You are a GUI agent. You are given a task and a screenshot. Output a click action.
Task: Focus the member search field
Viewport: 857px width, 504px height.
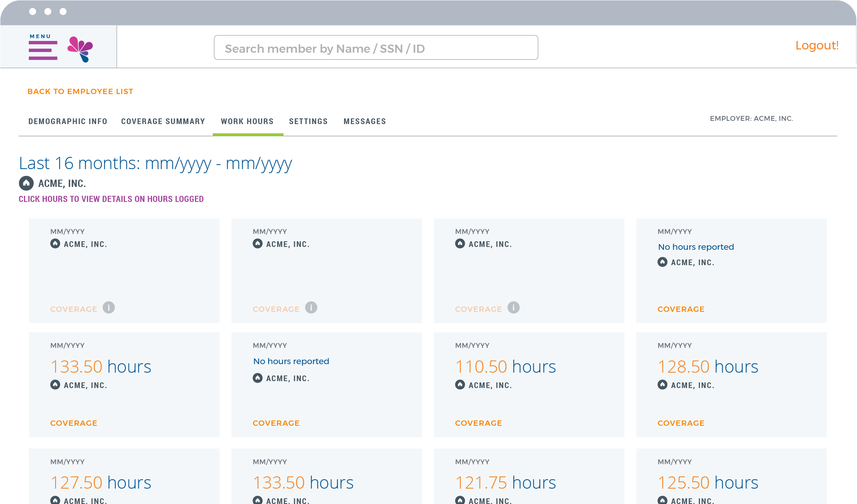376,48
